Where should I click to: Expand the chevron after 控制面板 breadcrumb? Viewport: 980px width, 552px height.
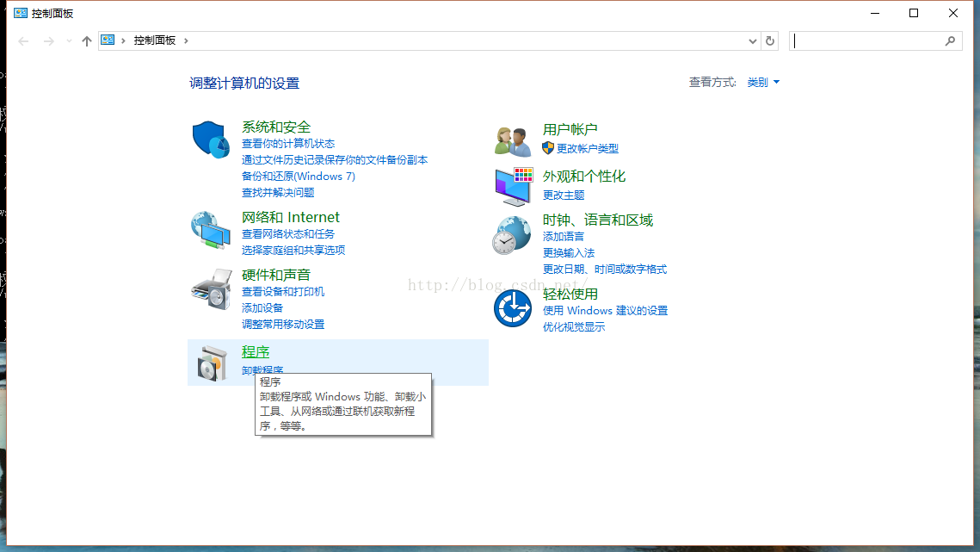point(186,40)
